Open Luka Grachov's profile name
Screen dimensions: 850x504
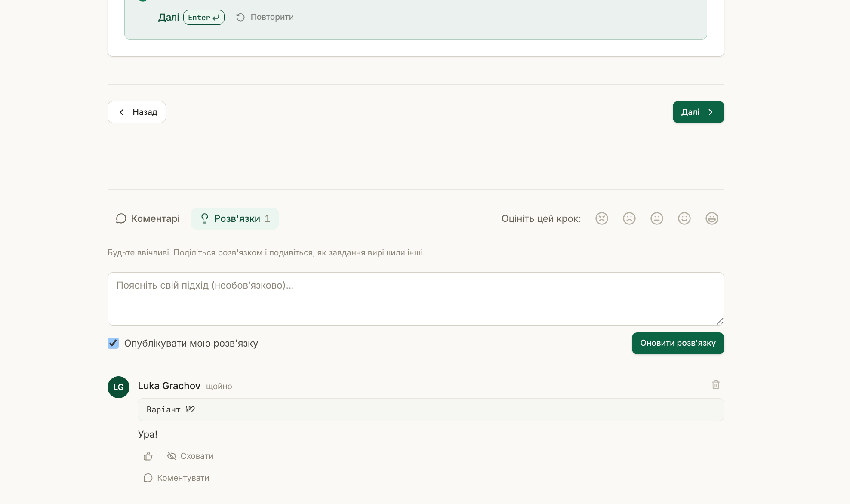pyautogui.click(x=169, y=386)
